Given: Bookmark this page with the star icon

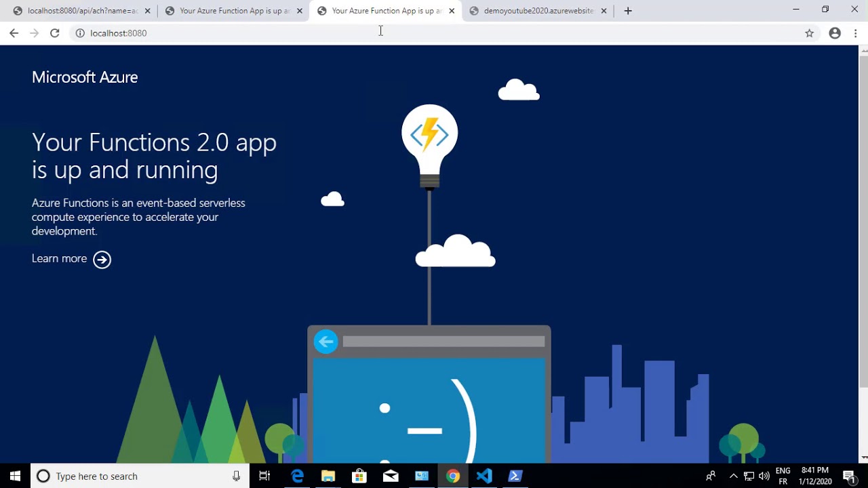Looking at the screenshot, I should point(809,33).
